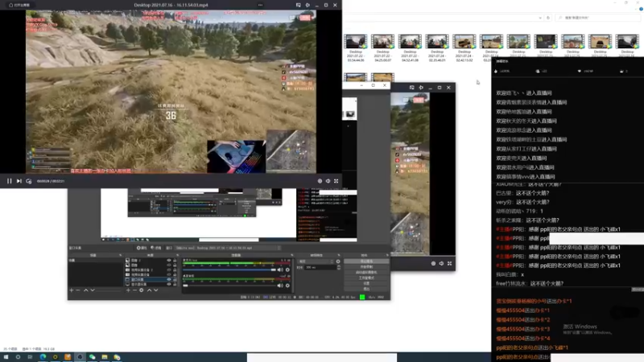644x362 pixels.
Task: Move scene up in OBS scenes list
Action: pos(86,290)
